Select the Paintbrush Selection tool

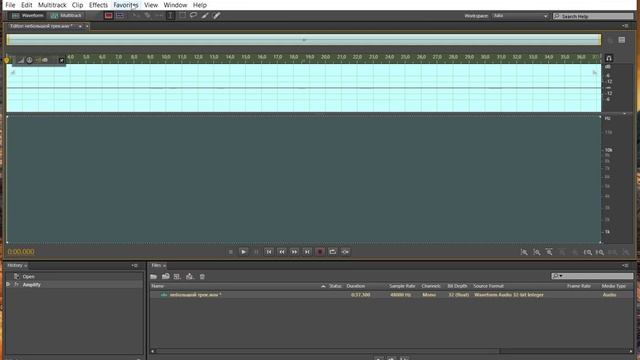[x=205, y=16]
